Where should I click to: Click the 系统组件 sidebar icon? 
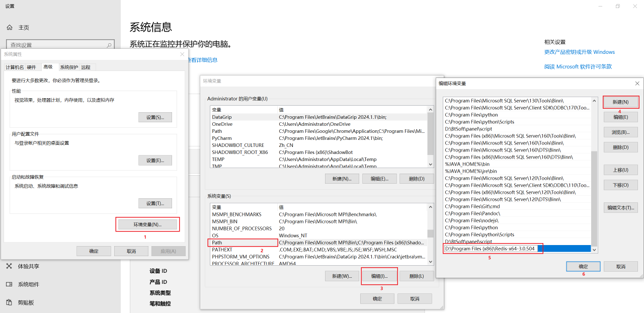point(9,284)
